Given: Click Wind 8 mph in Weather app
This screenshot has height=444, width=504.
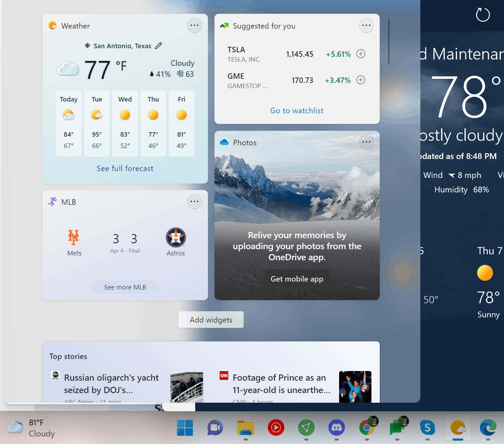Looking at the screenshot, I should (452, 175).
